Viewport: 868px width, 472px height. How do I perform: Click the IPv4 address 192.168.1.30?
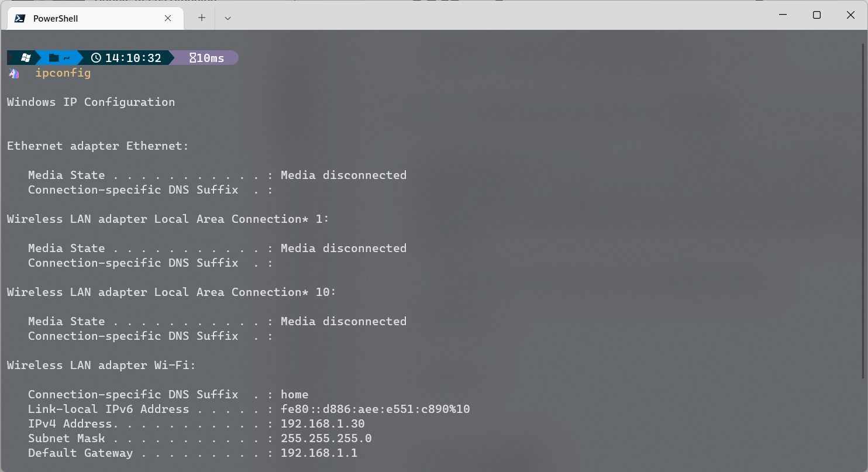[322, 423]
